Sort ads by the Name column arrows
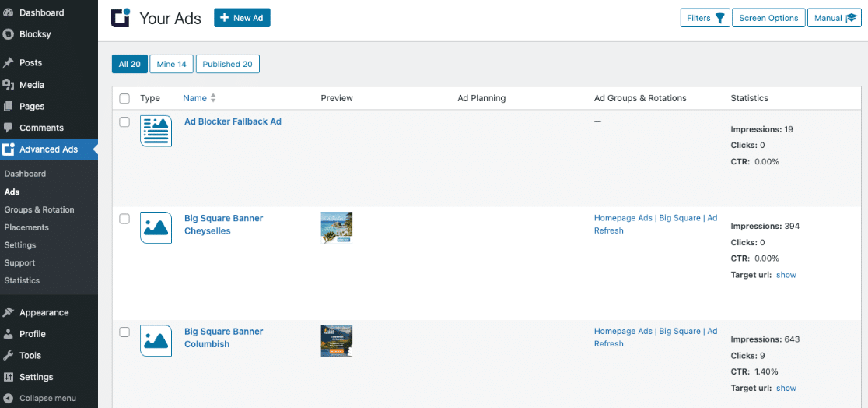Viewport: 868px width, 408px height. pos(213,98)
